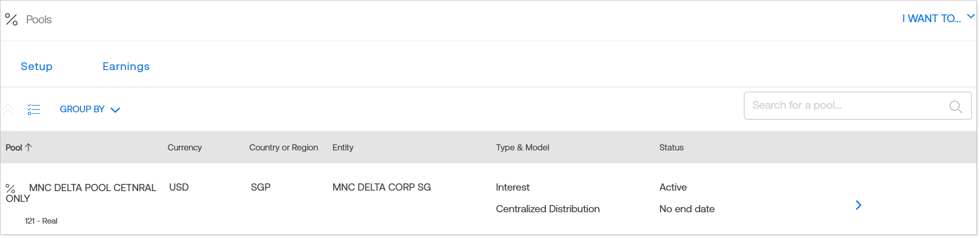Select the MNC DELTA CORP SG entity cell
This screenshot has height=238, width=980.
(381, 188)
